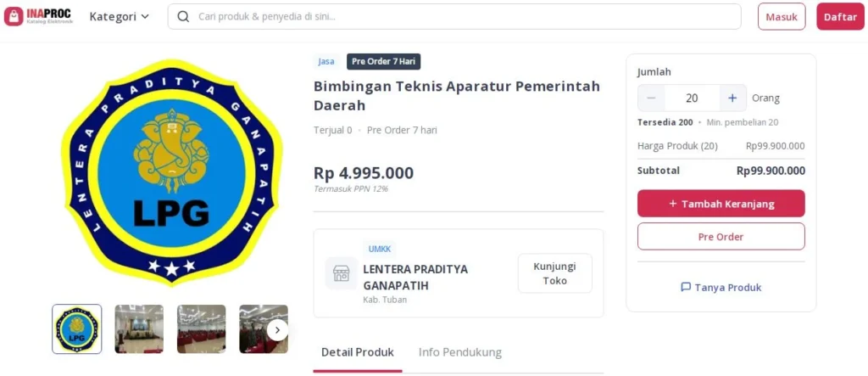The image size is (868, 376).
Task: Switch to the Info Pendukung tab
Action: point(460,352)
